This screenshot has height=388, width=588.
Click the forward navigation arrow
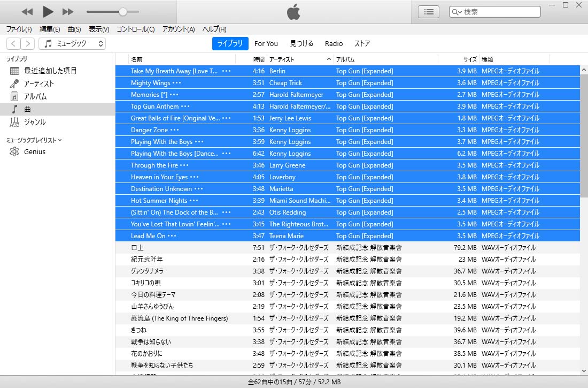pyautogui.click(x=28, y=44)
